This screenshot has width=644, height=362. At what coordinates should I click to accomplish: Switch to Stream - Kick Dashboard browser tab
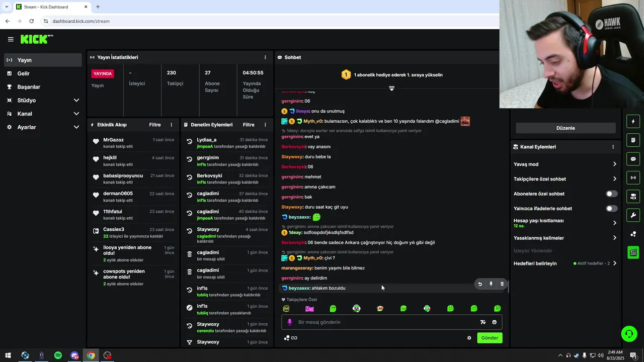pos(52,7)
